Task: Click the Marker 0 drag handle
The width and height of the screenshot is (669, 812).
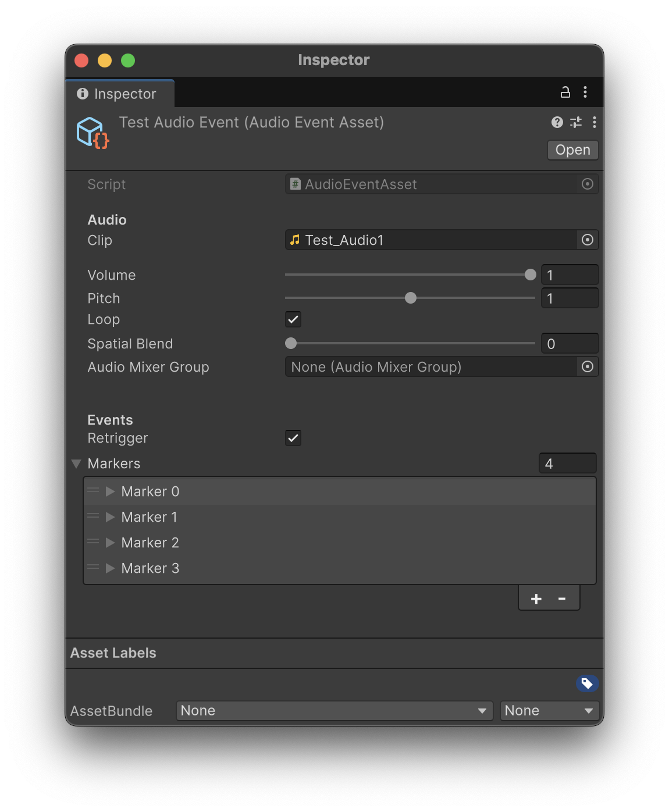Action: point(93,491)
